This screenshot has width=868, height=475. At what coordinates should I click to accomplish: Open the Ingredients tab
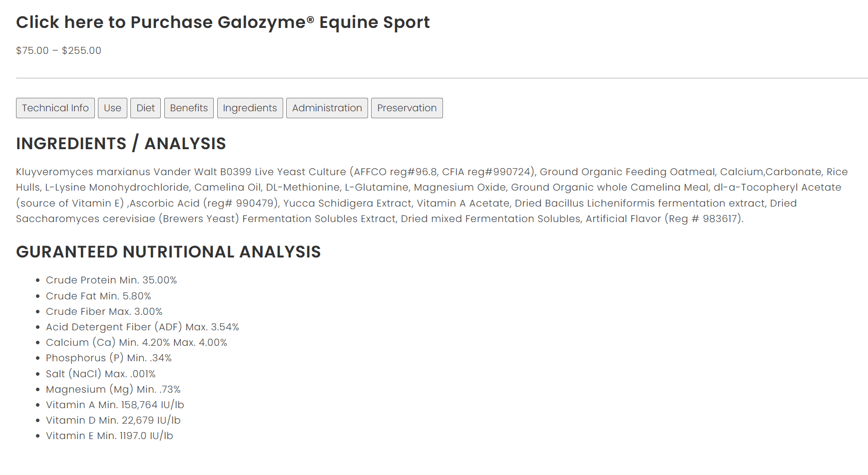pyautogui.click(x=250, y=108)
